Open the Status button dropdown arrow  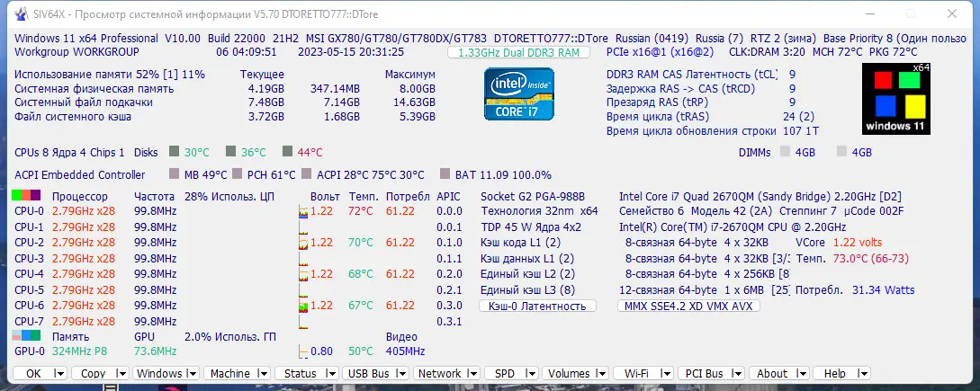click(331, 374)
